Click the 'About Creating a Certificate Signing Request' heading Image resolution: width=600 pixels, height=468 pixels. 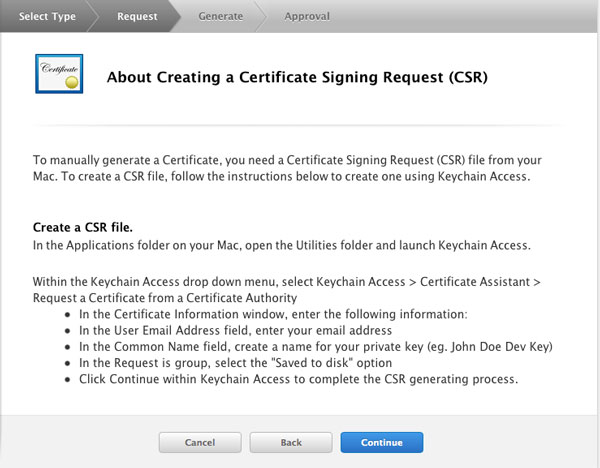[x=296, y=76]
